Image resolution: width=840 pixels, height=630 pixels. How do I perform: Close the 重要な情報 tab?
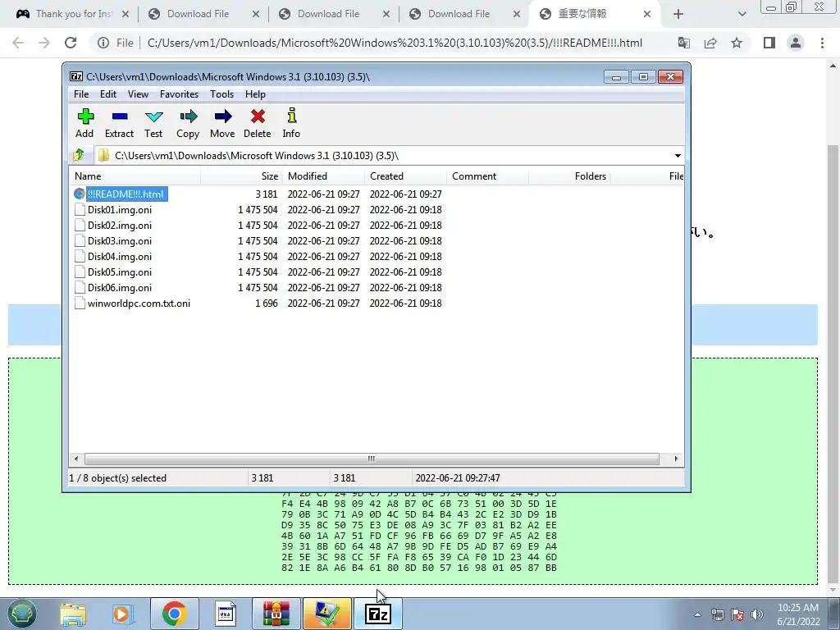coord(647,15)
